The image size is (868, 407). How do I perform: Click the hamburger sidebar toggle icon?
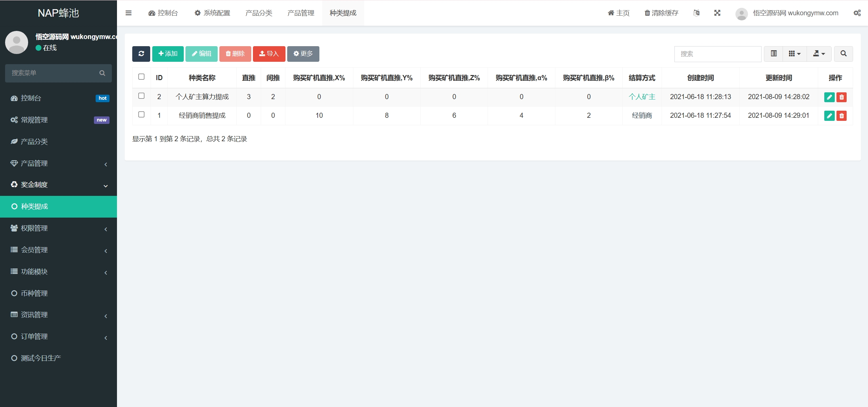(129, 13)
